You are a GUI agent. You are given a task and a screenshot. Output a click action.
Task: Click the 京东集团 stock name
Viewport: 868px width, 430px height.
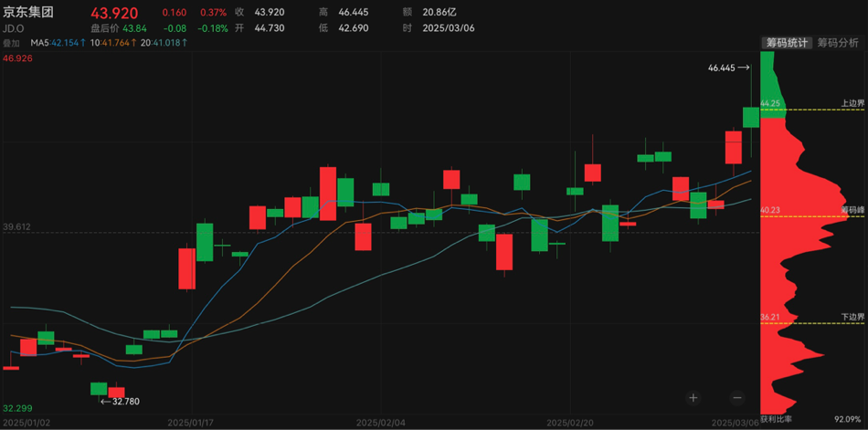click(28, 12)
